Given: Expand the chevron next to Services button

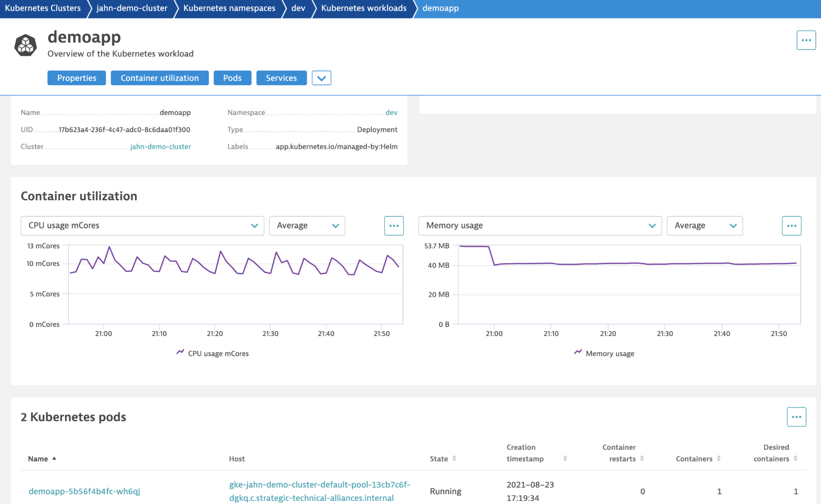Looking at the screenshot, I should coord(322,78).
